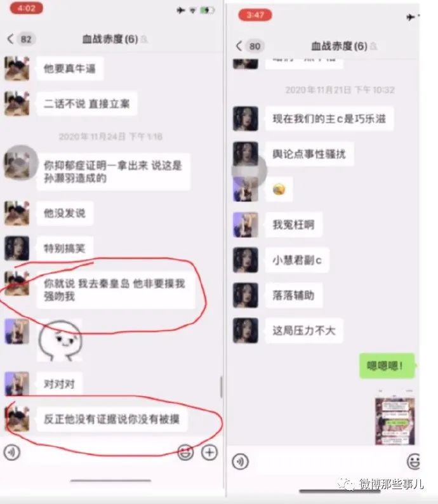The image size is (438, 504).
Task: Tap the red 4:02 recording indicator
Action: (27, 8)
